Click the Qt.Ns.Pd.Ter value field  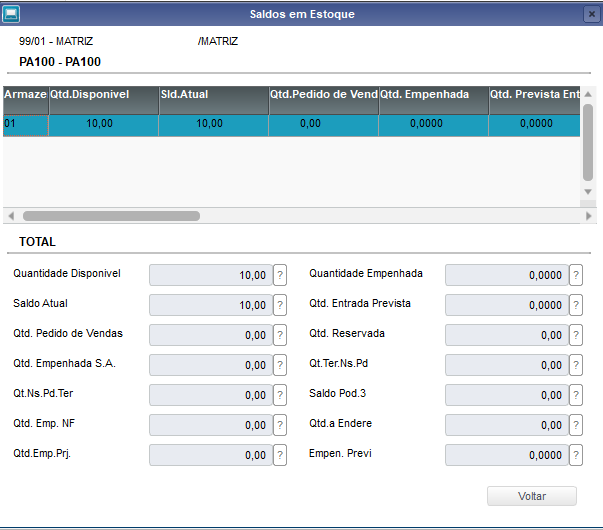pos(211,395)
